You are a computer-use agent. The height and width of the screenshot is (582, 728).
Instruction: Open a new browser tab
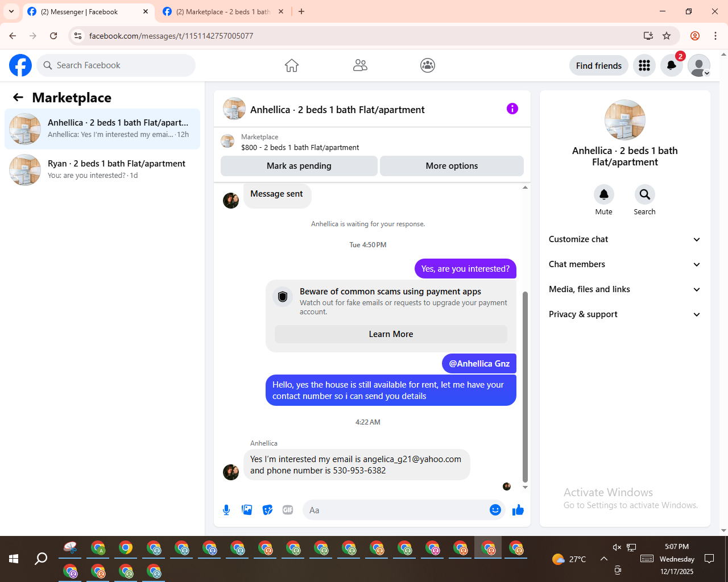tap(301, 11)
